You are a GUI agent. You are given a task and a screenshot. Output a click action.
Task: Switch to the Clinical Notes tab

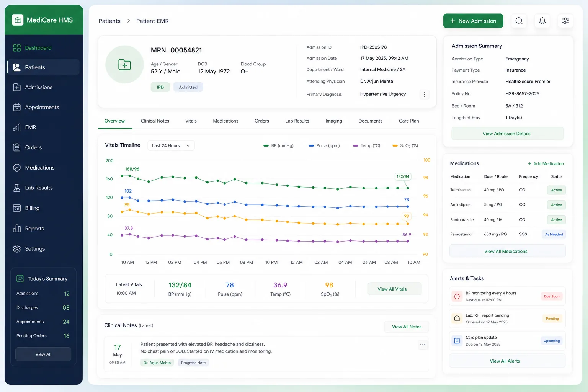[155, 121]
